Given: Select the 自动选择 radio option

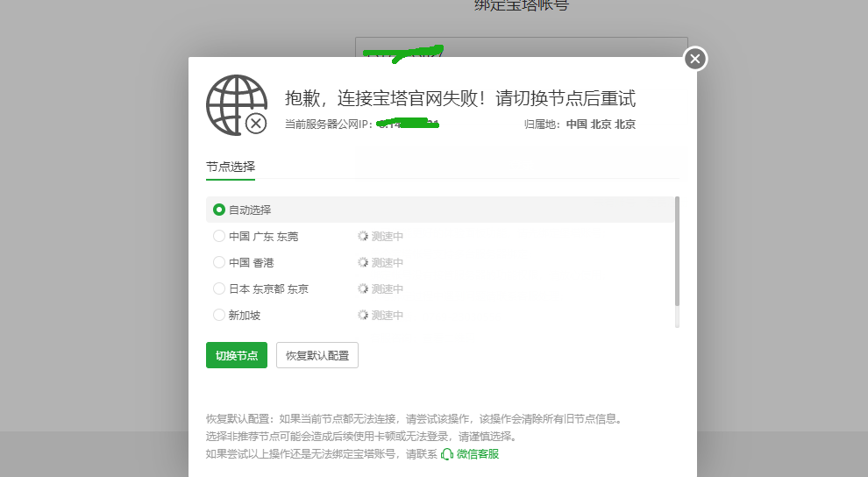Looking at the screenshot, I should [219, 210].
